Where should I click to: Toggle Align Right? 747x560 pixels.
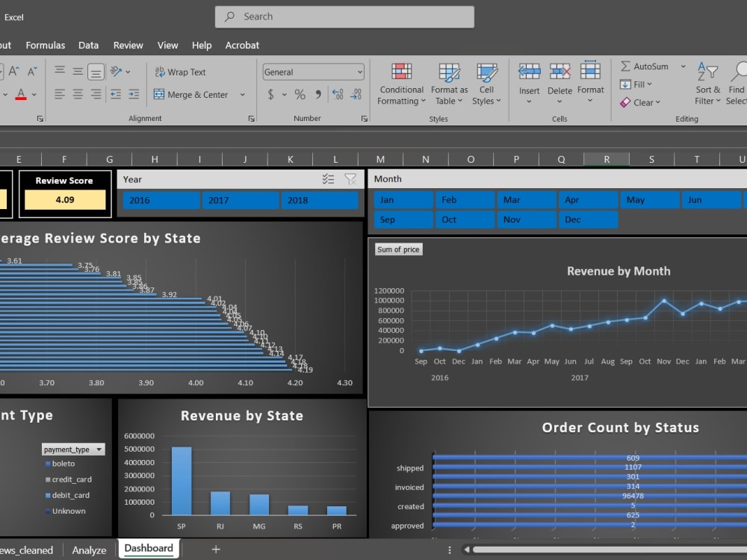96,94
